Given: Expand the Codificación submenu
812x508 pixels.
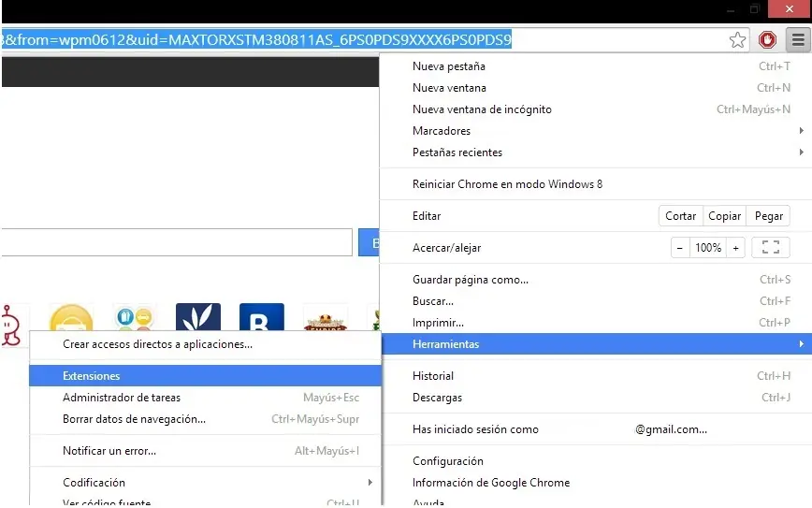Looking at the screenshot, I should tap(206, 483).
